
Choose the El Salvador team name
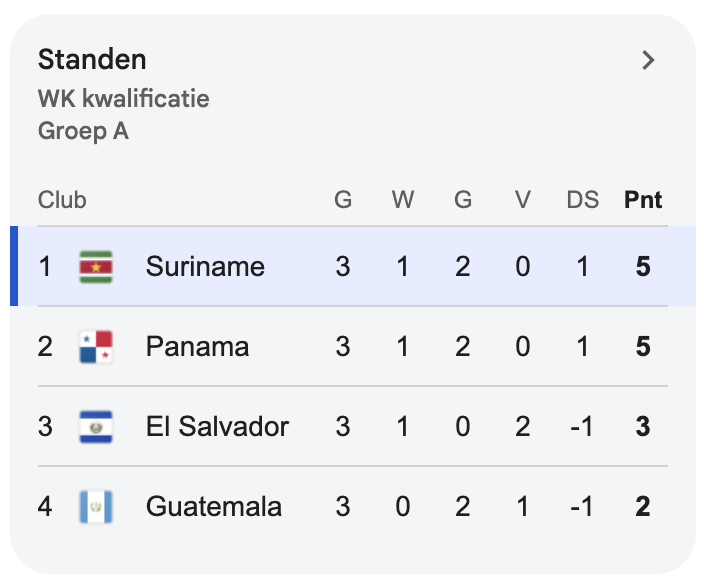[217, 427]
